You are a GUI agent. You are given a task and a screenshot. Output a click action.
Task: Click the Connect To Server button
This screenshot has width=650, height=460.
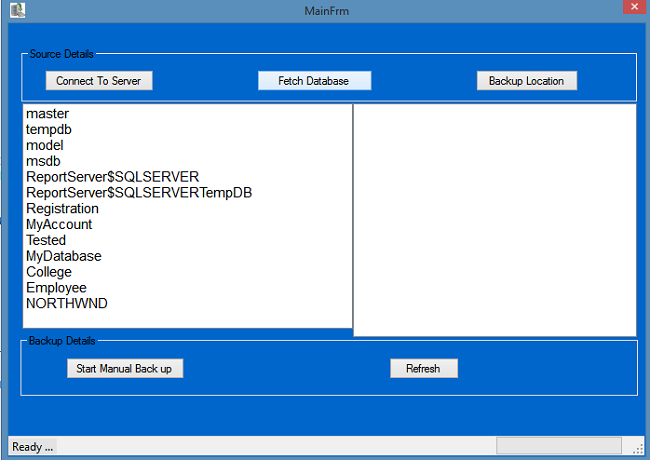coord(99,81)
